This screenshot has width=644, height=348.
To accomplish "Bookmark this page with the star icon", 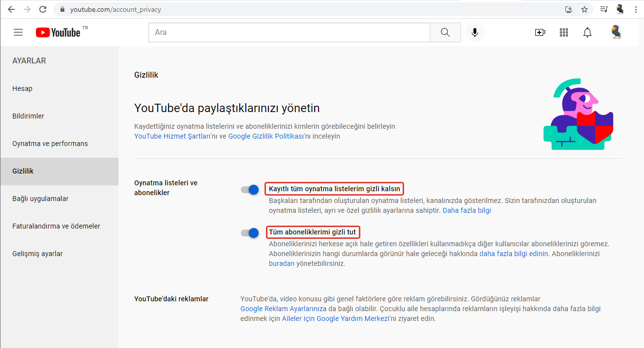I will 585,9.
